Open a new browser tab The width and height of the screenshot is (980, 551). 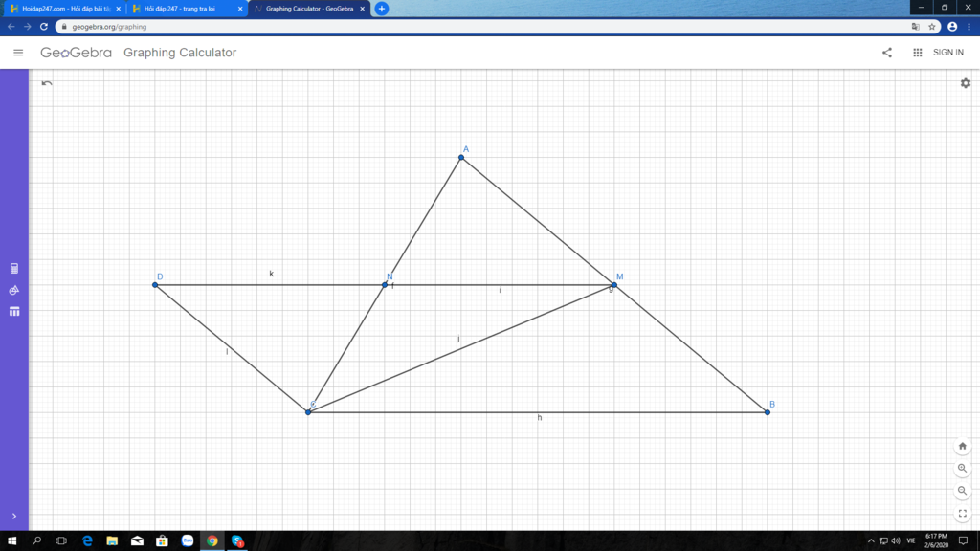381,9
